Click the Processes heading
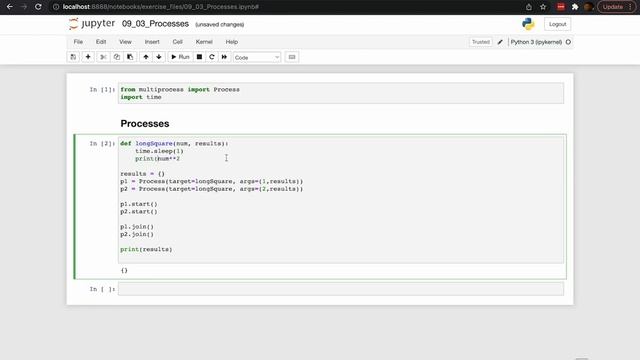Image resolution: width=640 pixels, height=360 pixels. tap(145, 124)
